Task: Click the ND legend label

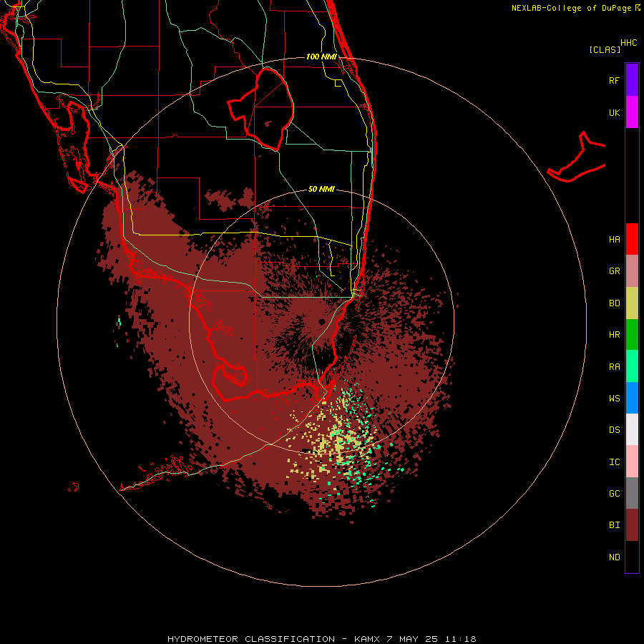Action: click(x=614, y=557)
